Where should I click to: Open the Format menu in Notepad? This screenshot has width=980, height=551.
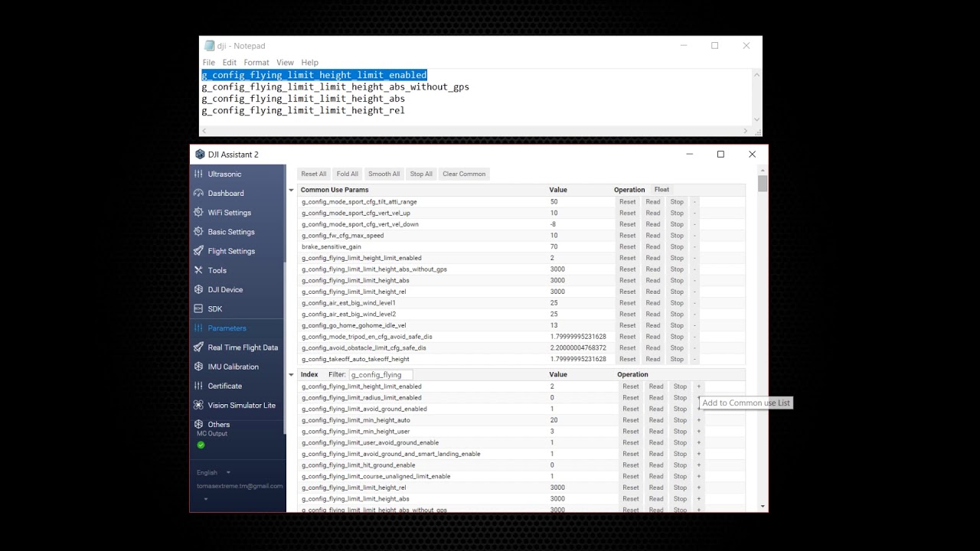[256, 62]
